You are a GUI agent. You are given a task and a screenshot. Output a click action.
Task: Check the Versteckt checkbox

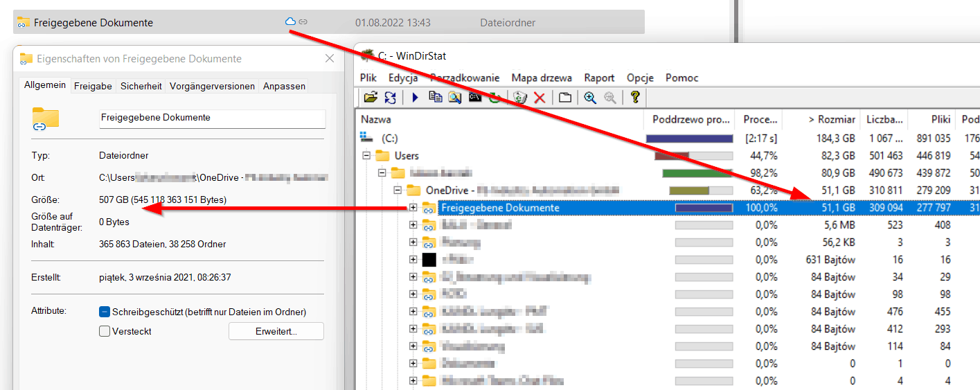point(105,331)
